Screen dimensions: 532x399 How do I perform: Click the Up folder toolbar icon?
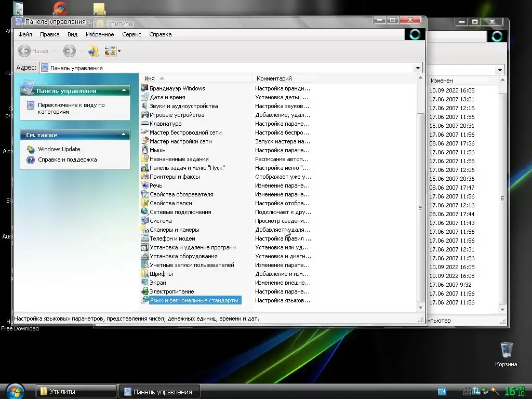(x=94, y=51)
